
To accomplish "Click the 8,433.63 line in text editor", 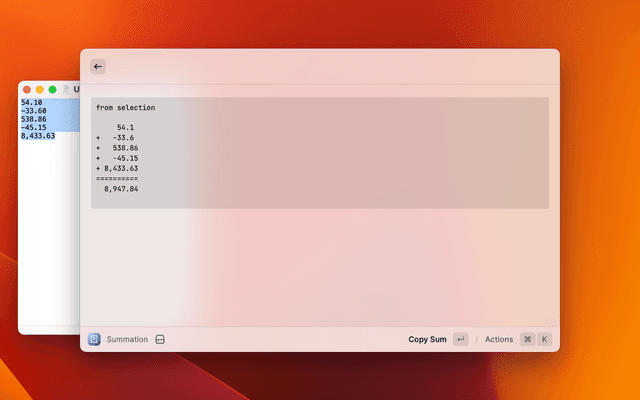I will tap(38, 136).
